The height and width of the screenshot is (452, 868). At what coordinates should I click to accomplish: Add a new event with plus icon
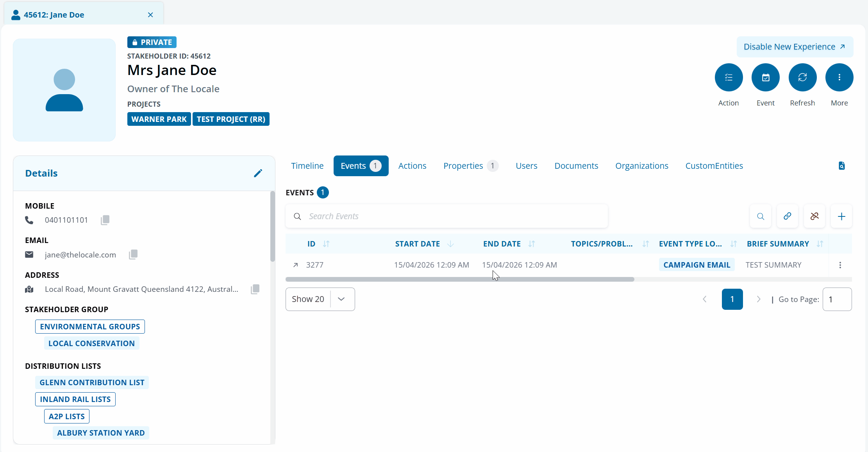click(x=841, y=216)
